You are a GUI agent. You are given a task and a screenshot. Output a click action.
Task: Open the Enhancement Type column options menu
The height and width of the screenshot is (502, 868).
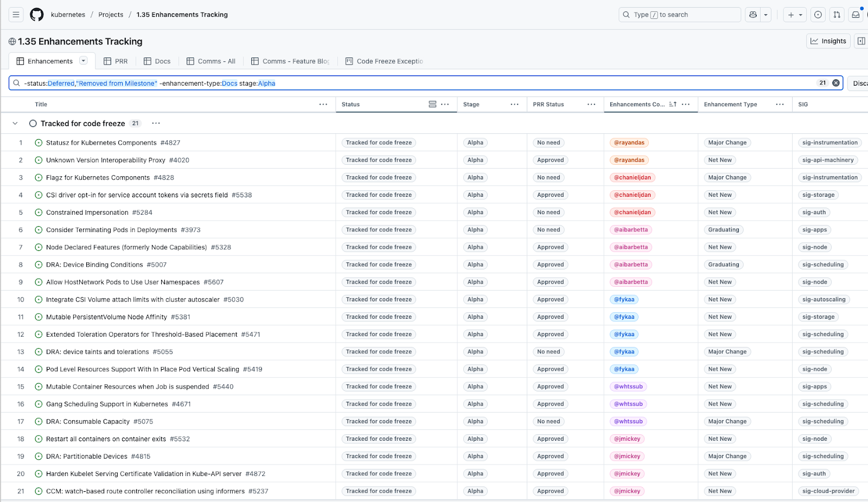coord(780,104)
